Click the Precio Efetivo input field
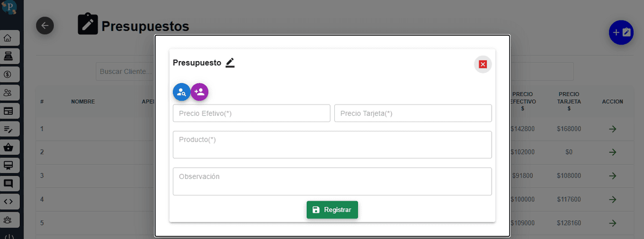This screenshot has height=239, width=644. 252,113
